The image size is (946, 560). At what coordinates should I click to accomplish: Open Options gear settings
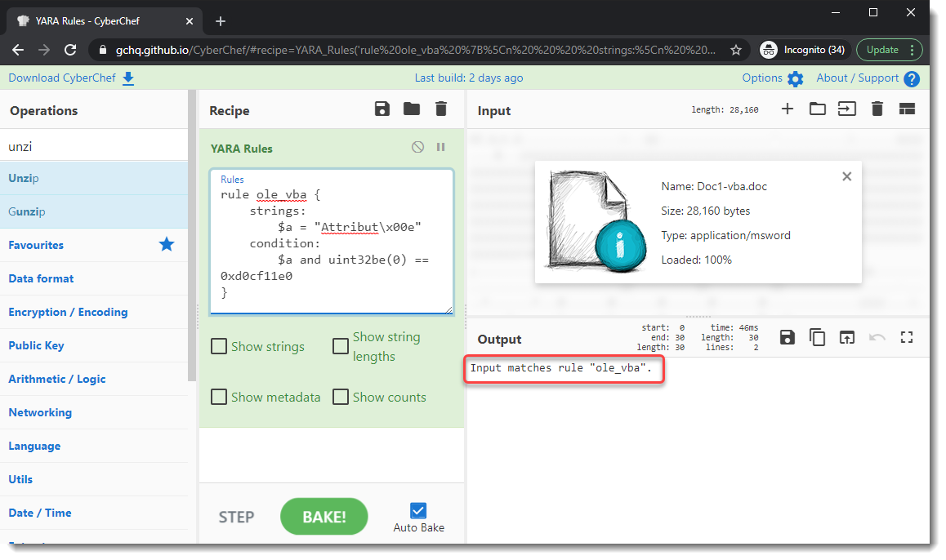(x=795, y=79)
